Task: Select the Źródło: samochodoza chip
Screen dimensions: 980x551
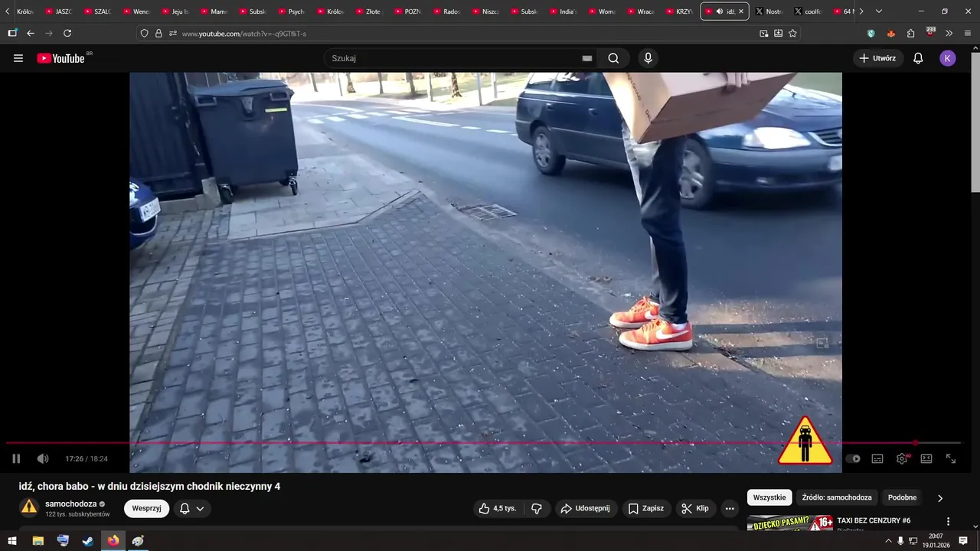Action: pyautogui.click(x=837, y=497)
